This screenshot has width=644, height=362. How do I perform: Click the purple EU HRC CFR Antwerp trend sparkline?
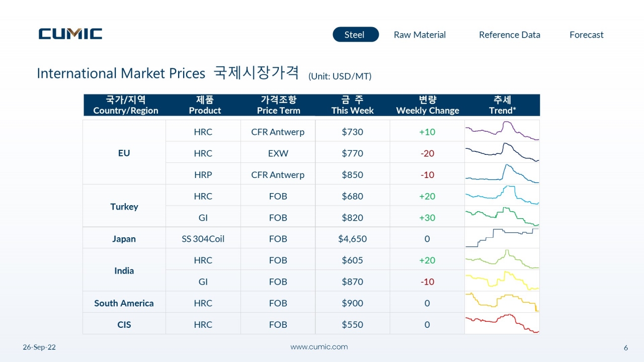tap(502, 131)
